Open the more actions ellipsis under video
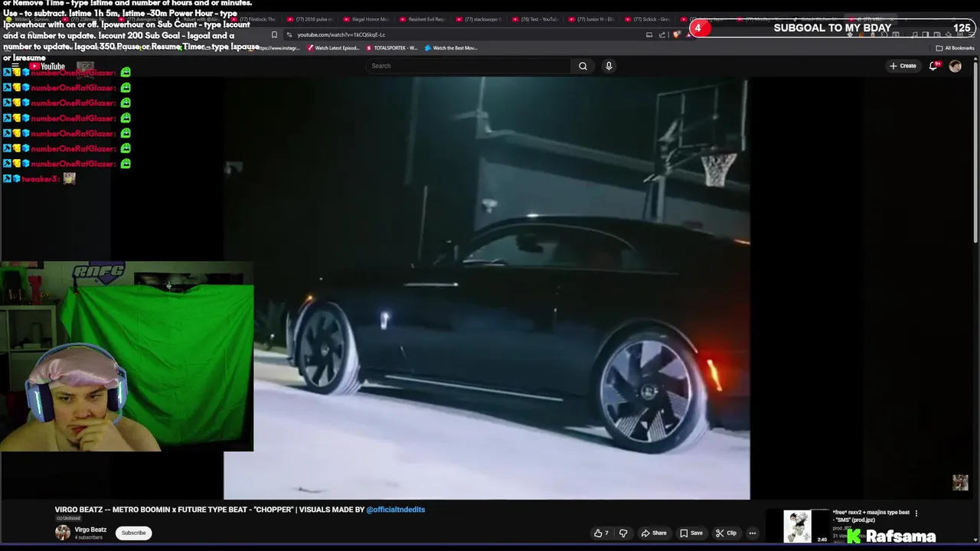The width and height of the screenshot is (980, 551). (x=753, y=533)
